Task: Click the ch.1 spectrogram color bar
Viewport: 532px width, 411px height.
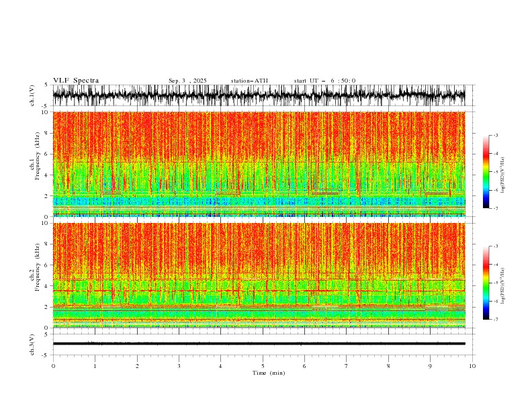Action: pyautogui.click(x=486, y=172)
